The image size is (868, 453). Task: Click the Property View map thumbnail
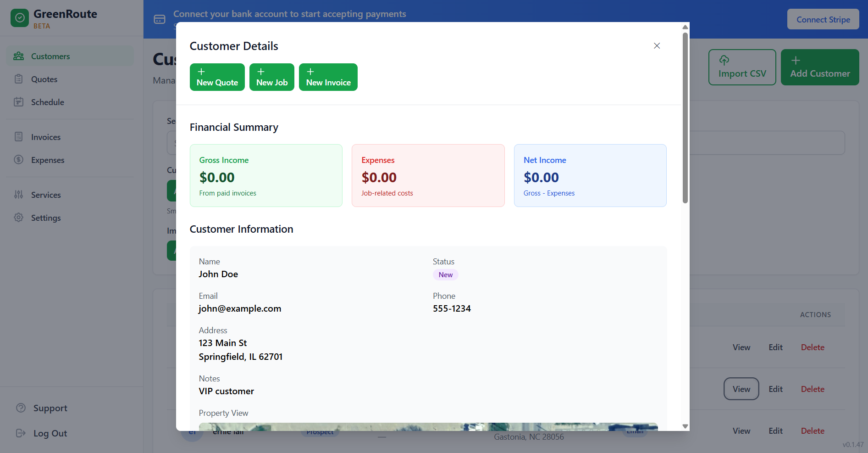click(428, 427)
